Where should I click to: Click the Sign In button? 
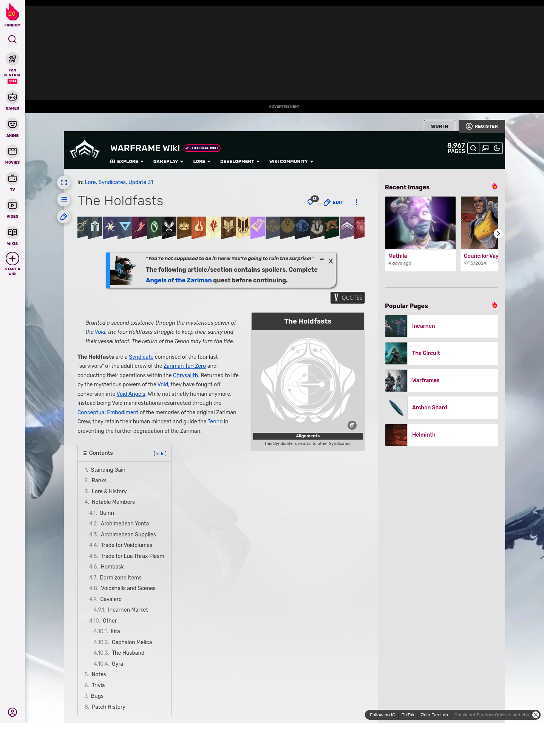439,126
